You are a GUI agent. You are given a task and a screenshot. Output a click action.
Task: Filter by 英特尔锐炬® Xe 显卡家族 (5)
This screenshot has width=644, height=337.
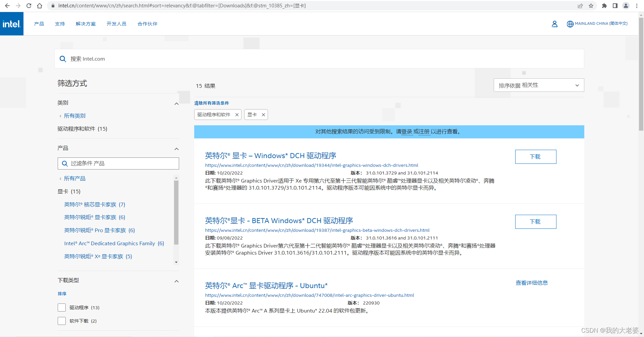coord(98,256)
